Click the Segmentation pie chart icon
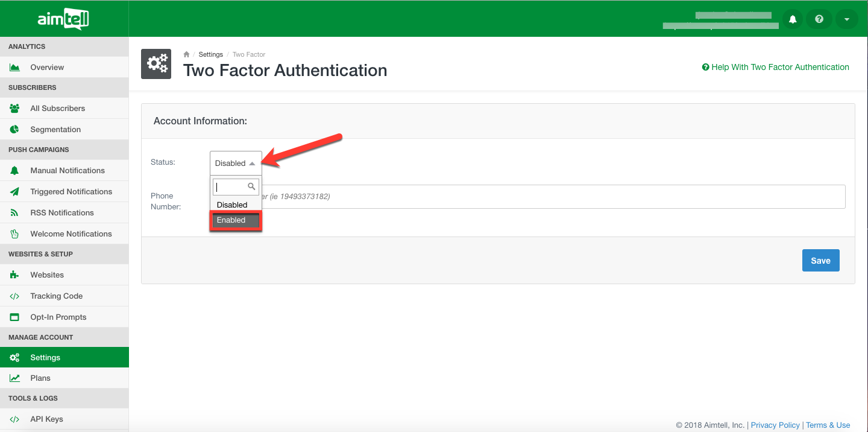This screenshot has width=868, height=432. (14, 130)
